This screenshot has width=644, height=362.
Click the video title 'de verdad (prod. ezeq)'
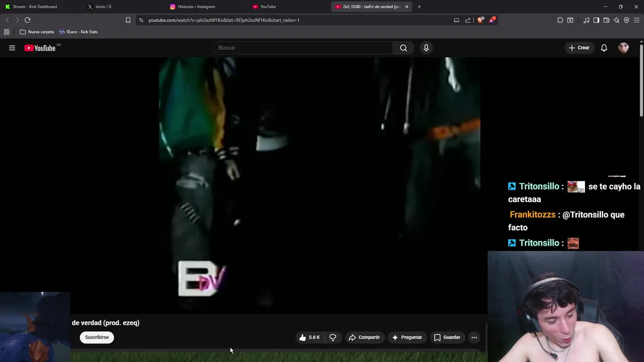pyautogui.click(x=106, y=323)
